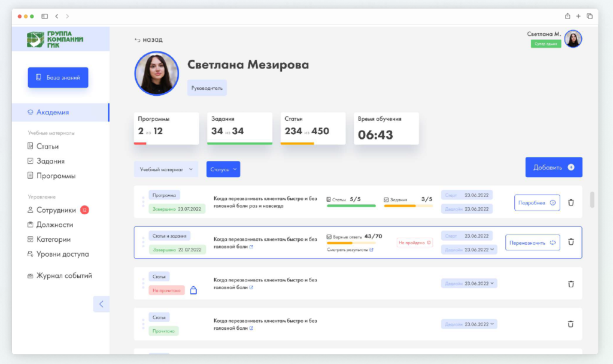The width and height of the screenshot is (613, 364).
Task: Go forward with the browser forward arrow
Action: [67, 16]
